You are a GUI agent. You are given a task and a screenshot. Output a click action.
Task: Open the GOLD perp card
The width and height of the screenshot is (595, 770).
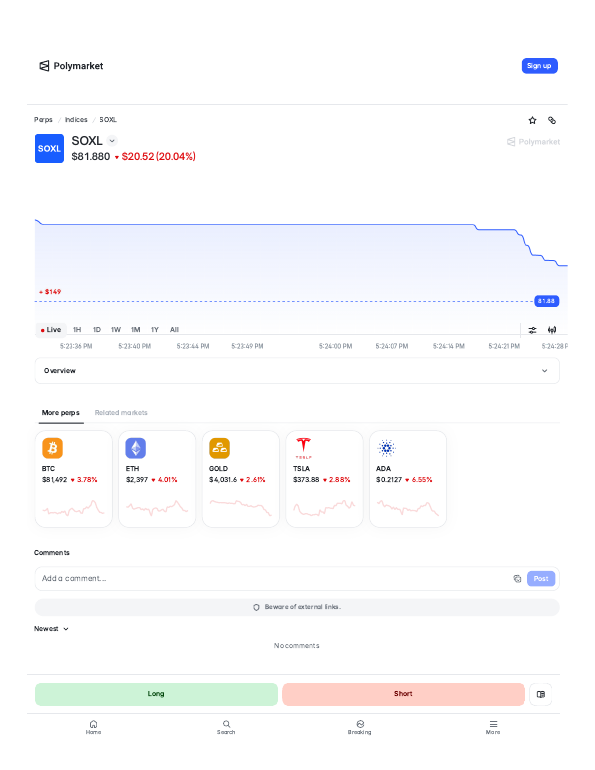click(x=241, y=479)
